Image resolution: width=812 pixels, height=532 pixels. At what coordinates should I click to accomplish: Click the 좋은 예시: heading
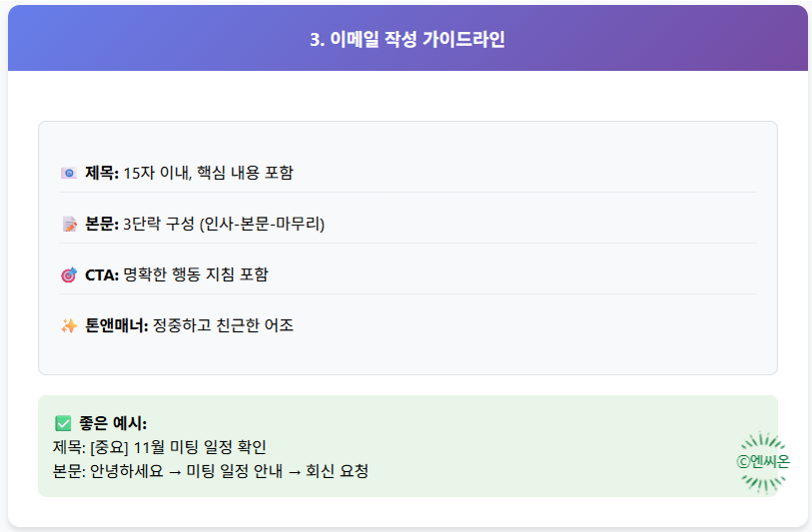113,424
